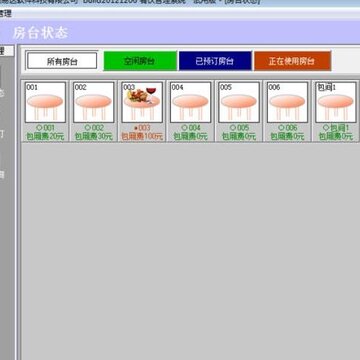Click the ○002 status label
Image resolution: width=360 pixels, height=360 pixels.
tap(94, 128)
